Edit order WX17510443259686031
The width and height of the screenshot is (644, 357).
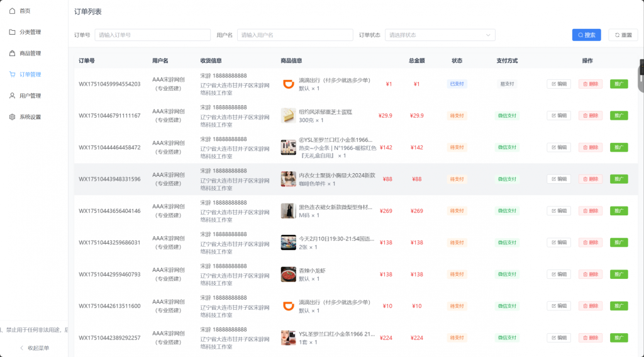558,242
